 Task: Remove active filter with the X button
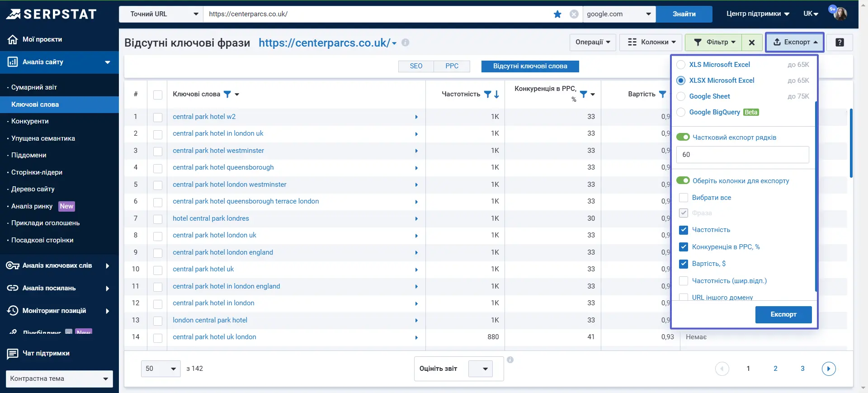coord(752,43)
